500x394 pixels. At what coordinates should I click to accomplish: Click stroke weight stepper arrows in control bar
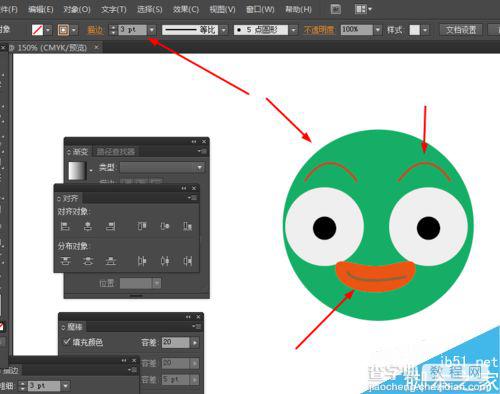tap(113, 30)
